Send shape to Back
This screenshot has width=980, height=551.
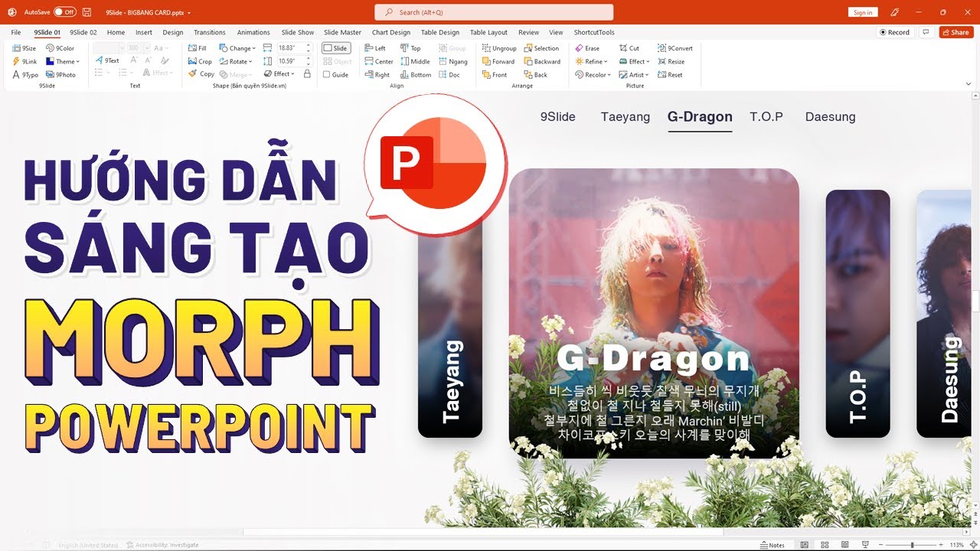pyautogui.click(x=536, y=75)
